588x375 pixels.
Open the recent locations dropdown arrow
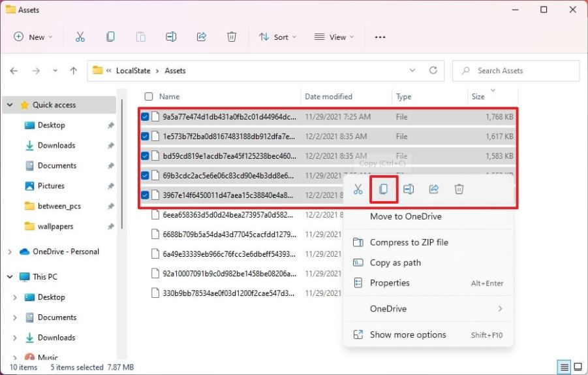click(55, 71)
